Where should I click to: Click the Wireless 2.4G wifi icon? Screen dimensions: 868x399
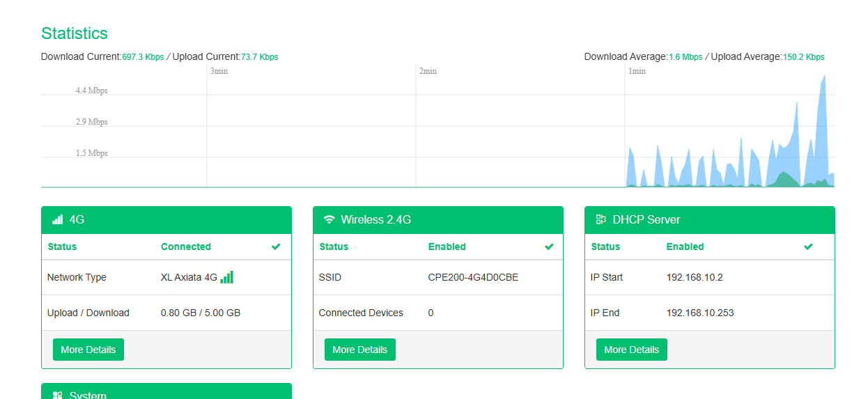[x=329, y=219]
